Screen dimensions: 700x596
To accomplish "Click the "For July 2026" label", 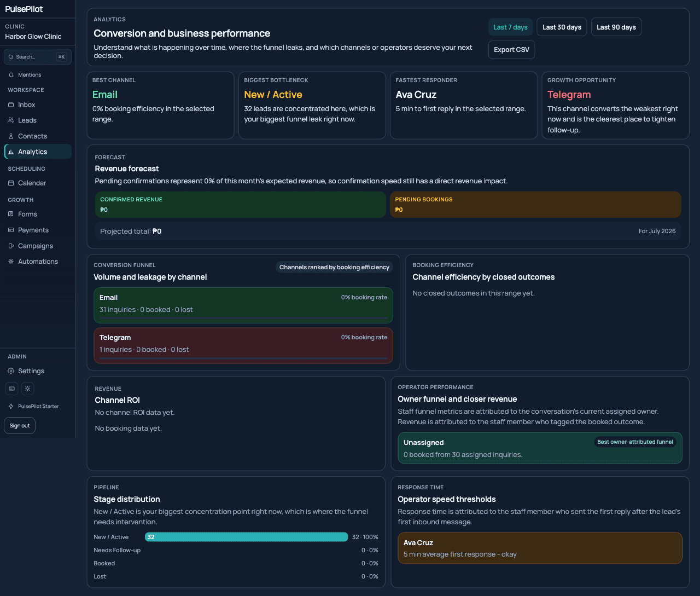I will coord(657,231).
